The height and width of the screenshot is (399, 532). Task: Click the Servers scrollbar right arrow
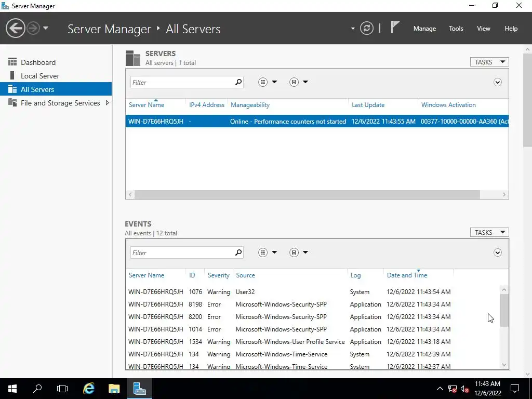click(504, 194)
